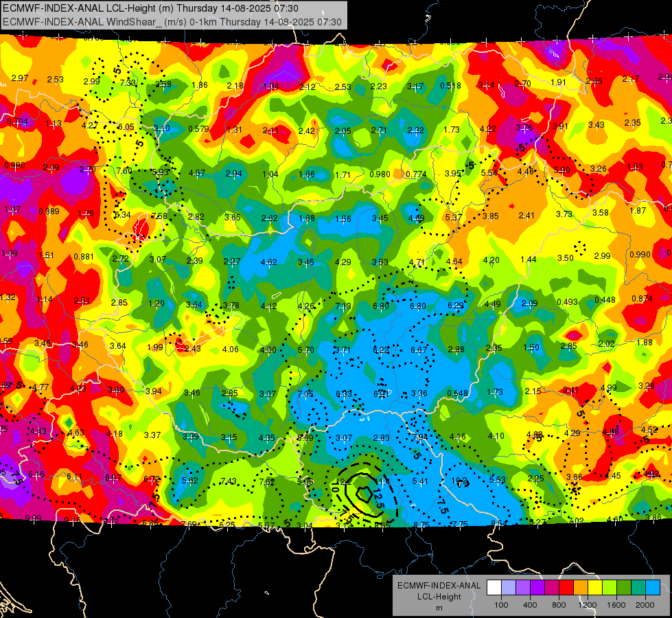
Task: Click the legend unit label 'm'
Action: click(439, 608)
